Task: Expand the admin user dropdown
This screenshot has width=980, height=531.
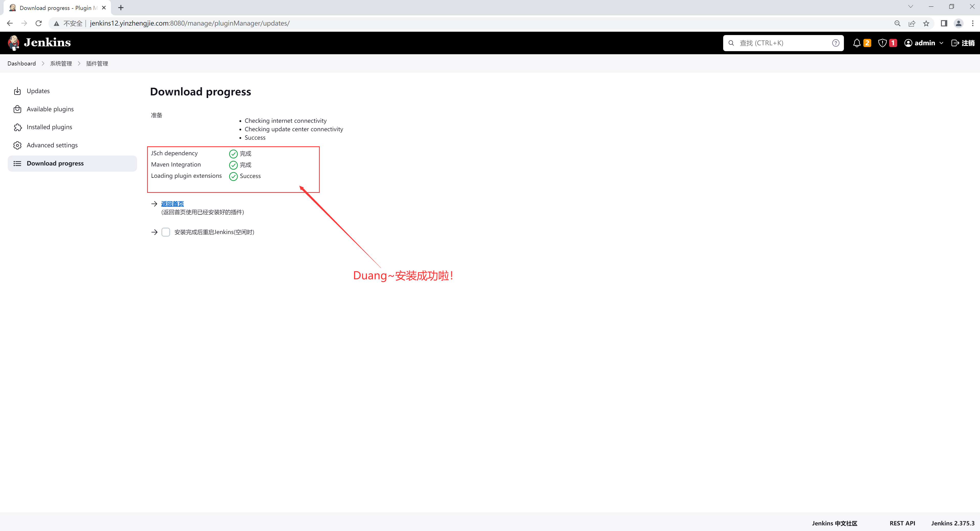Action: [941, 43]
